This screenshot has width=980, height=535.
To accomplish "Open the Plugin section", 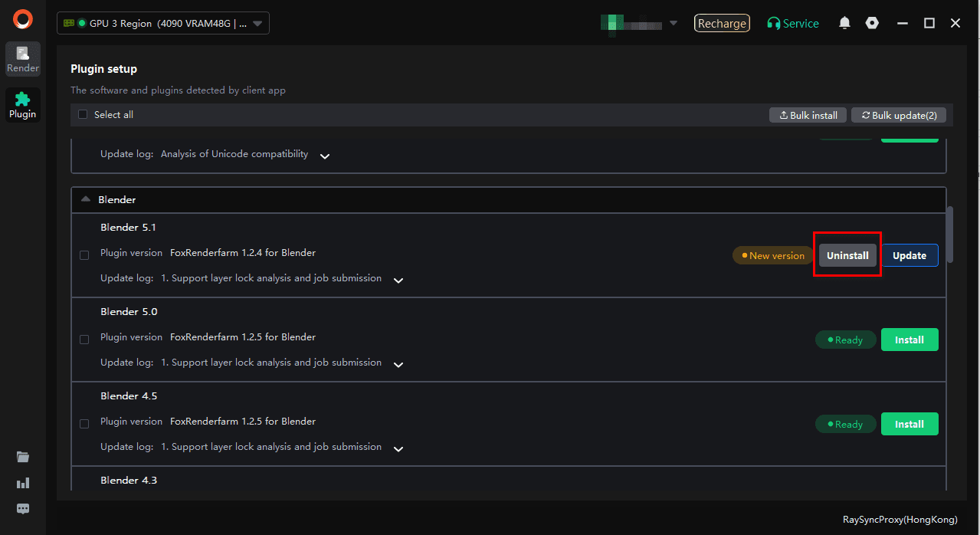I will (23, 105).
